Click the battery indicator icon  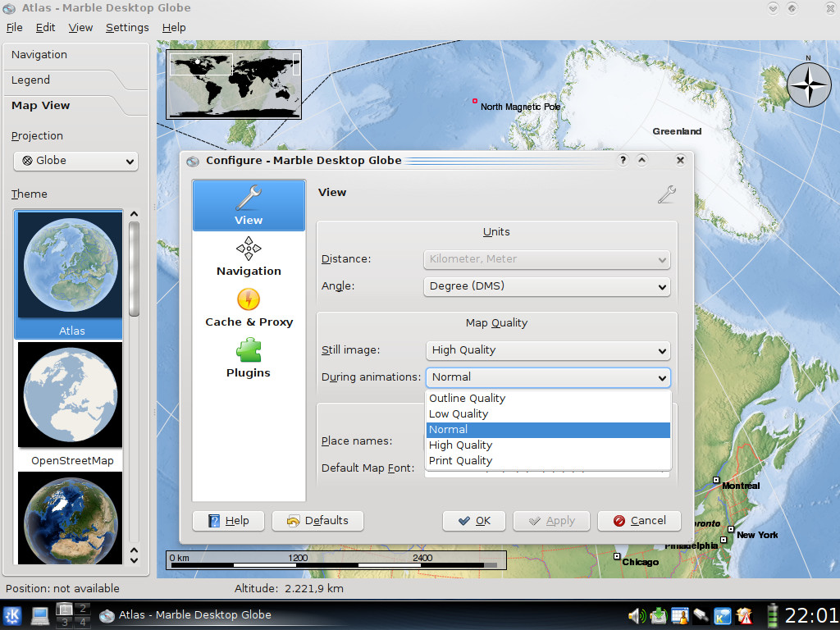(x=772, y=615)
